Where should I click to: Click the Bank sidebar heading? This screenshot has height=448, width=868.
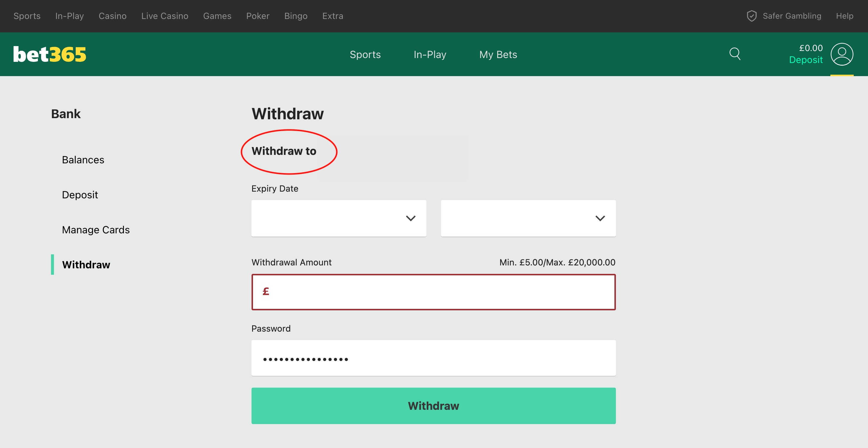pos(66,114)
